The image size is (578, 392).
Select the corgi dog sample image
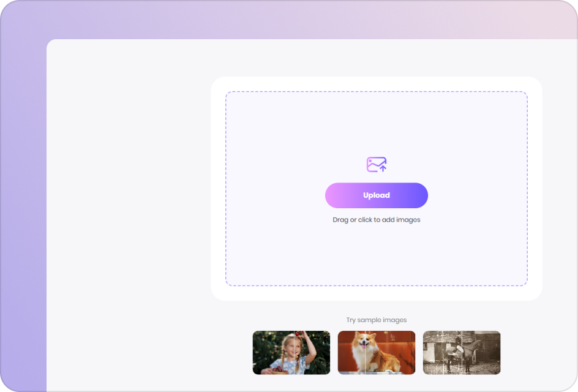tap(376, 353)
